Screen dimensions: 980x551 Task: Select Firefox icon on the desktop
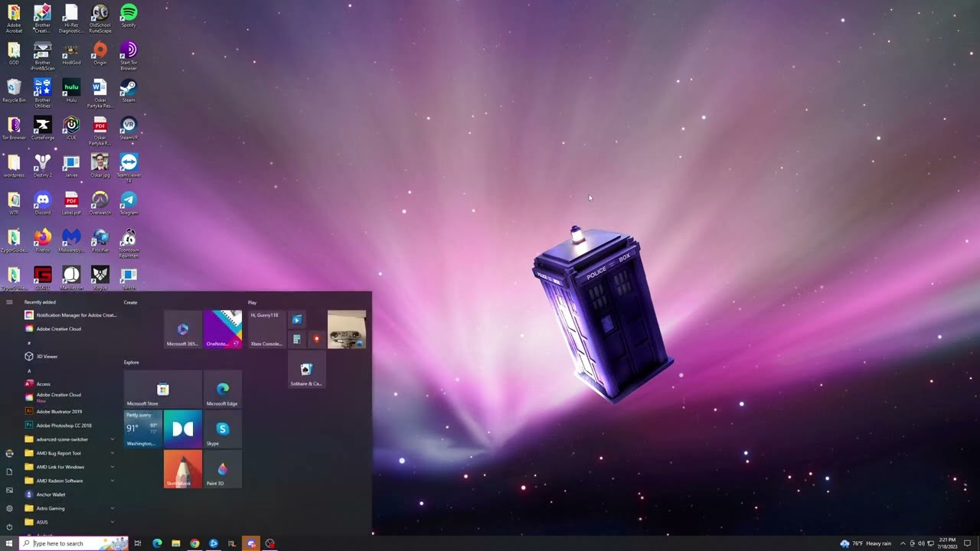(43, 241)
